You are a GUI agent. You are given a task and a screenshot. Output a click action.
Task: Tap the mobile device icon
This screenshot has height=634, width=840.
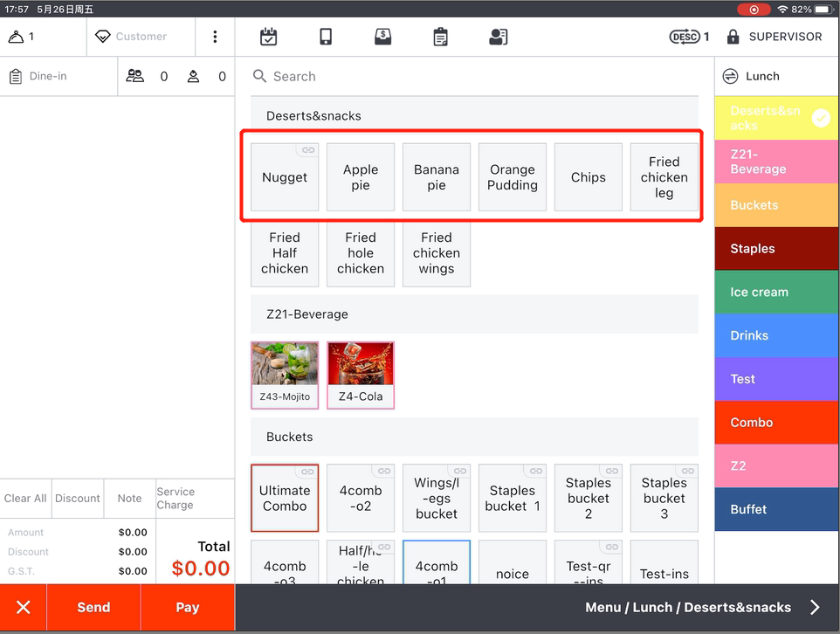click(326, 37)
